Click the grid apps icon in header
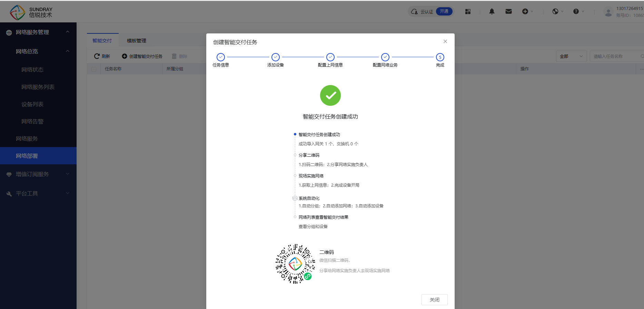Image resolution: width=644 pixels, height=309 pixels. click(x=468, y=11)
